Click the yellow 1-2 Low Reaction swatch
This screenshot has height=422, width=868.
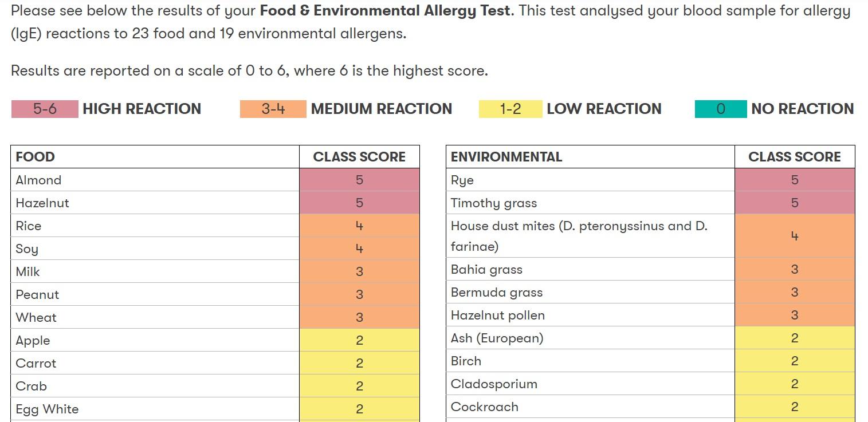[510, 109]
